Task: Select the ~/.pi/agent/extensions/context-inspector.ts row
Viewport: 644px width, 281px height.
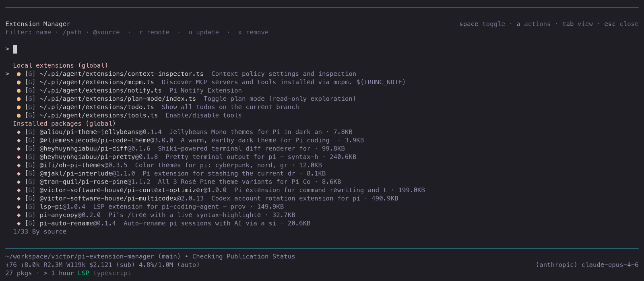Action: (181, 74)
